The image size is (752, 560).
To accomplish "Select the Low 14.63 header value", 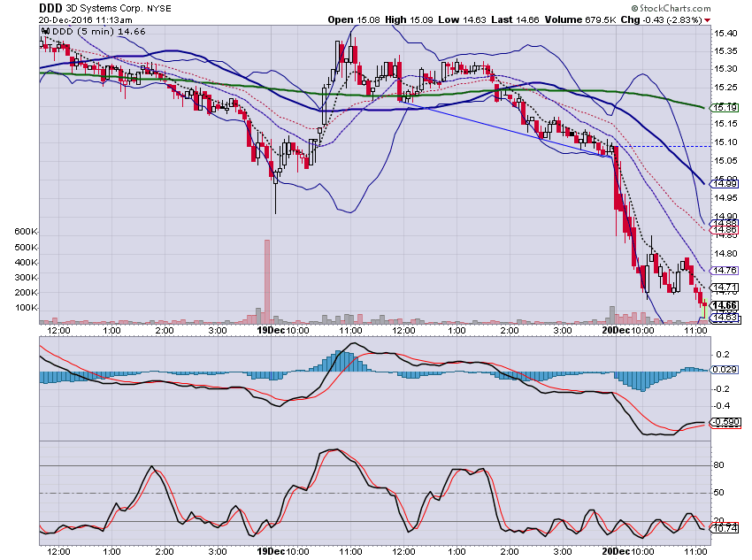I will pos(463,20).
